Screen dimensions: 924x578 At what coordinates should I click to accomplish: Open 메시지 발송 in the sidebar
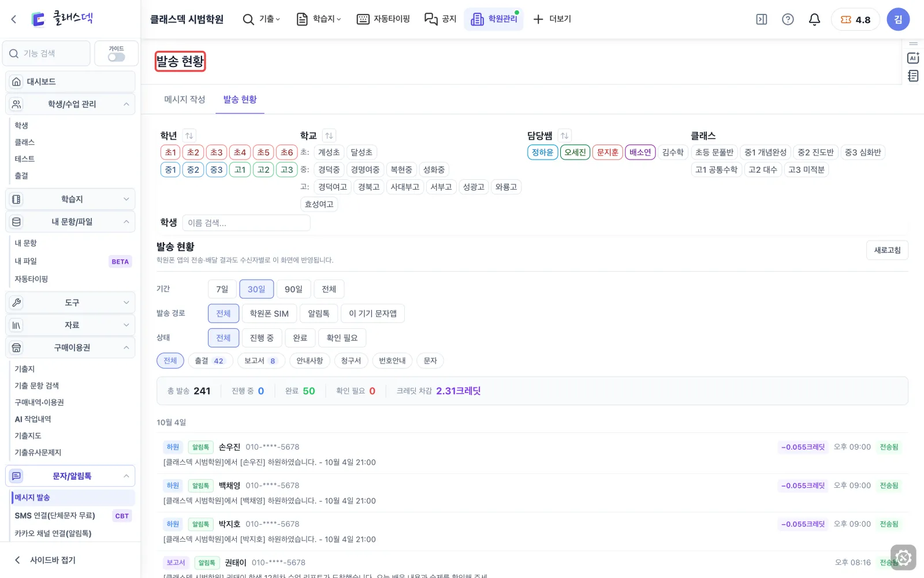point(73,498)
